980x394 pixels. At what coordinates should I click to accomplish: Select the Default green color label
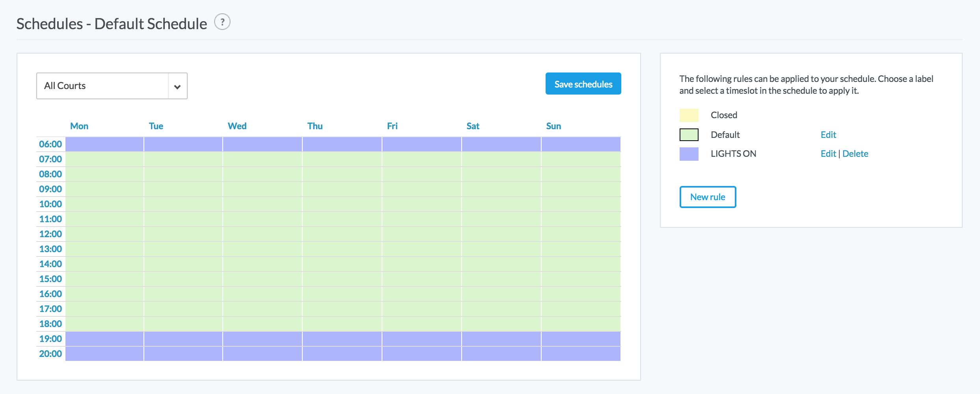[x=689, y=135]
